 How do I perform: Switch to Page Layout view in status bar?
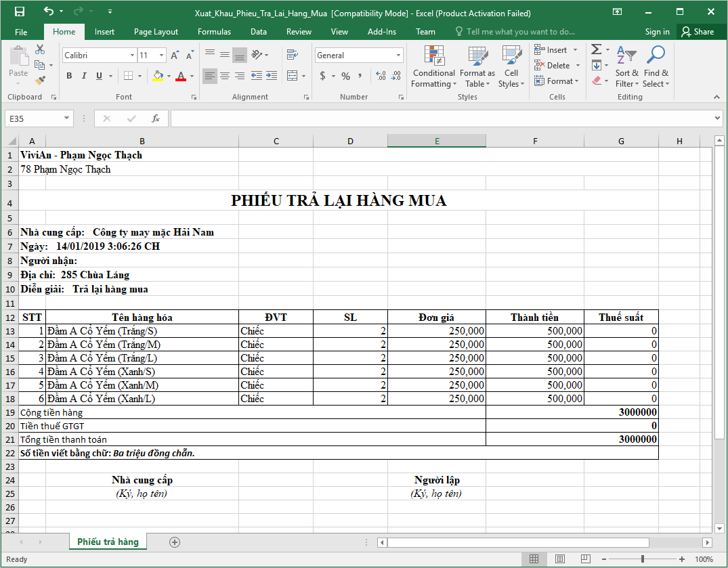coord(559,559)
